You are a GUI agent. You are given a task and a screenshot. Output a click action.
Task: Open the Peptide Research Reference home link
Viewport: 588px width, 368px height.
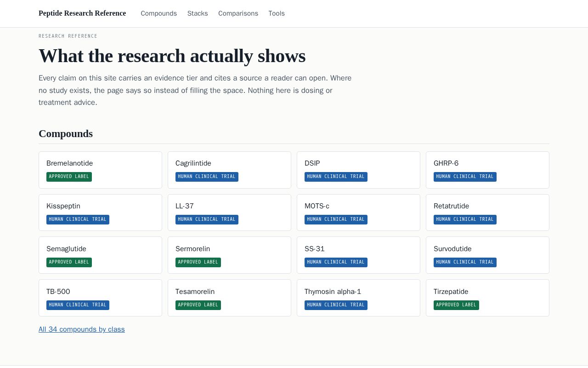pos(82,13)
